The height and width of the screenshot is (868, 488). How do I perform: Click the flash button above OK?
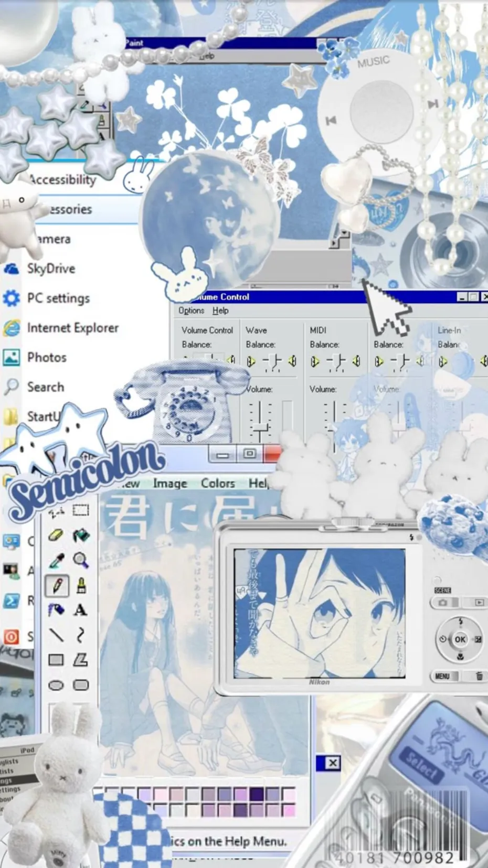tap(461, 621)
